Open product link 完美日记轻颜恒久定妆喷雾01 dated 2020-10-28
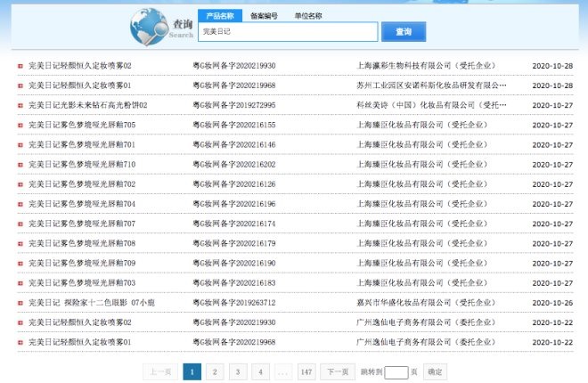The image size is (588, 383). [x=80, y=86]
